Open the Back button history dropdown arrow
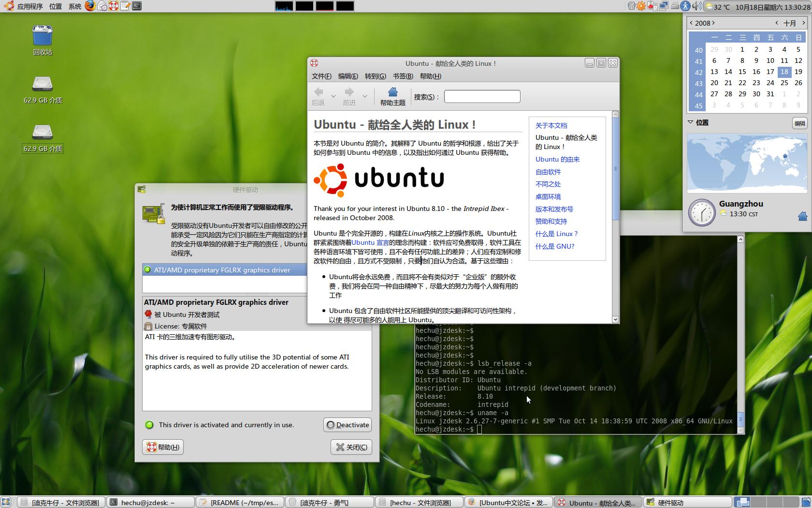 point(333,96)
